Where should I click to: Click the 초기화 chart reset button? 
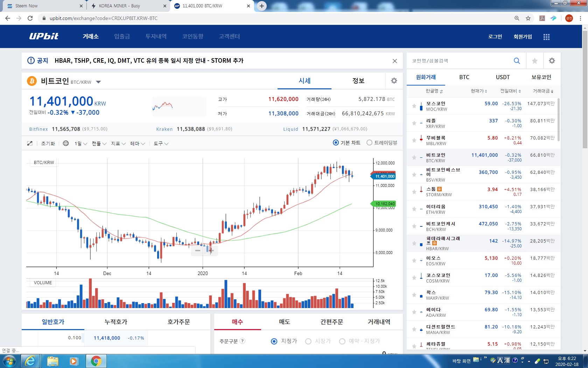[x=48, y=144]
